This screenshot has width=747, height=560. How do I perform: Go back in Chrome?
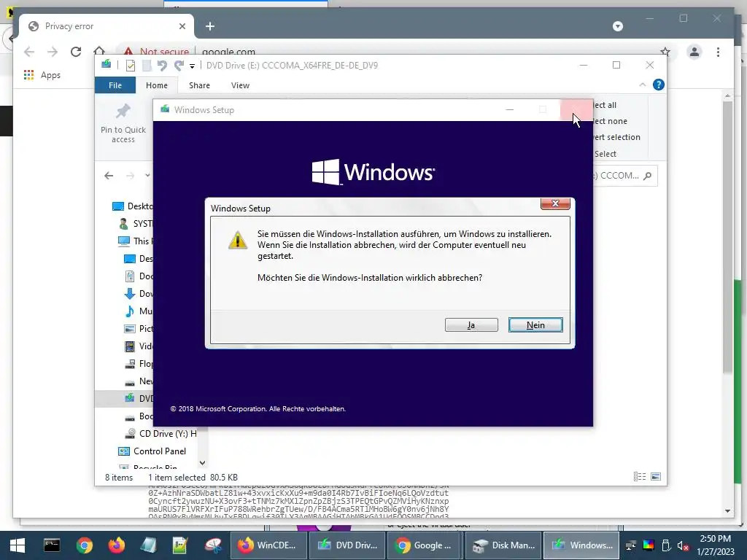(29, 52)
